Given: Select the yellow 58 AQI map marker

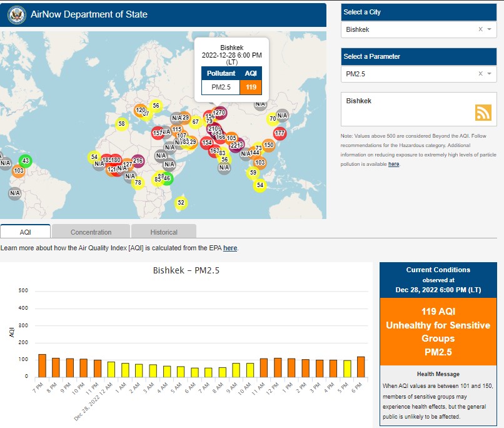Looking at the screenshot, I should [x=121, y=124].
